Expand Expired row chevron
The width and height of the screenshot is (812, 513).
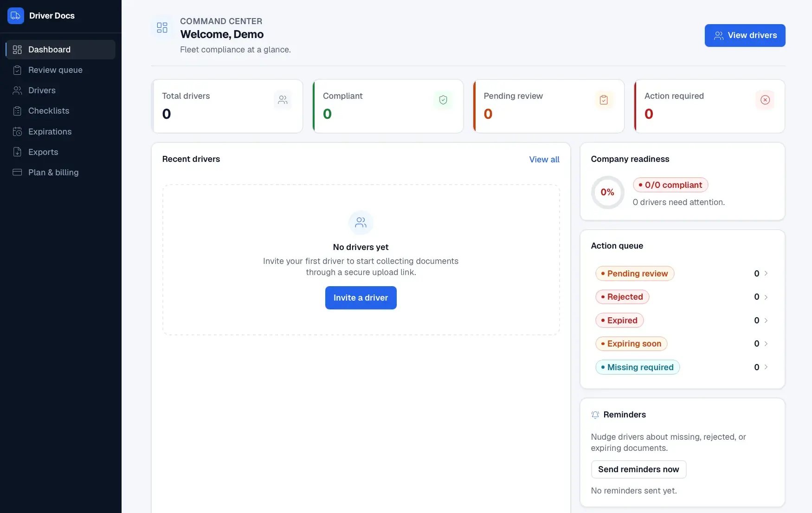tap(766, 321)
